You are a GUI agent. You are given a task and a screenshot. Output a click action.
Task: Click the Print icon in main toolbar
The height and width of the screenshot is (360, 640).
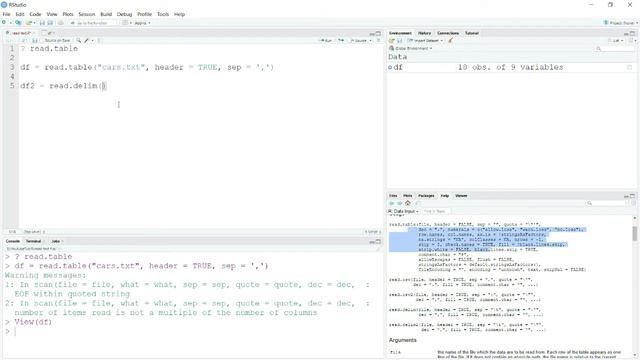tap(61, 23)
